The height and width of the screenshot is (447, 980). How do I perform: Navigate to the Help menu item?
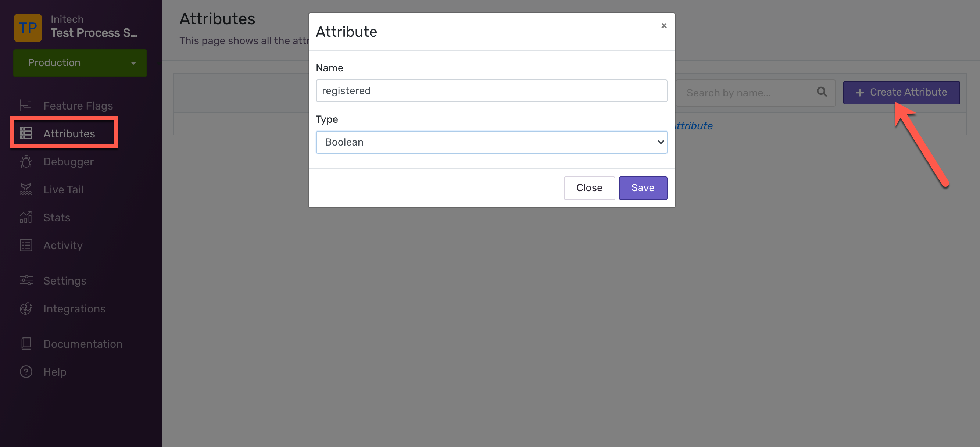tap(55, 371)
